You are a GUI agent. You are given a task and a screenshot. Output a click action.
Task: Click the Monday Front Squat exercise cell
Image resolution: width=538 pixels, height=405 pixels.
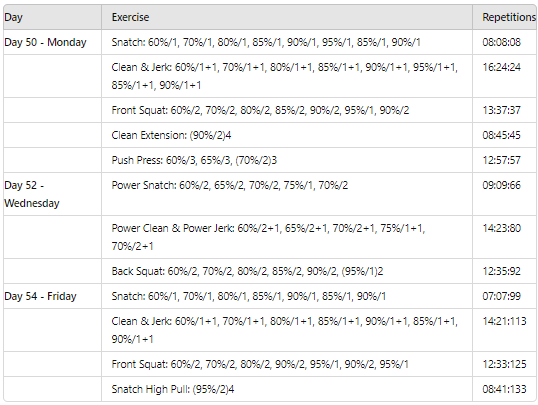[287, 110]
